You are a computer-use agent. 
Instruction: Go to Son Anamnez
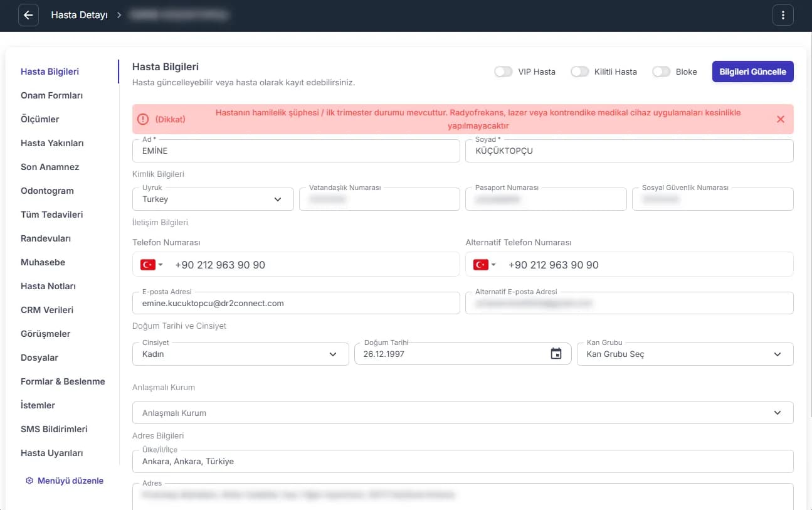pyautogui.click(x=50, y=167)
